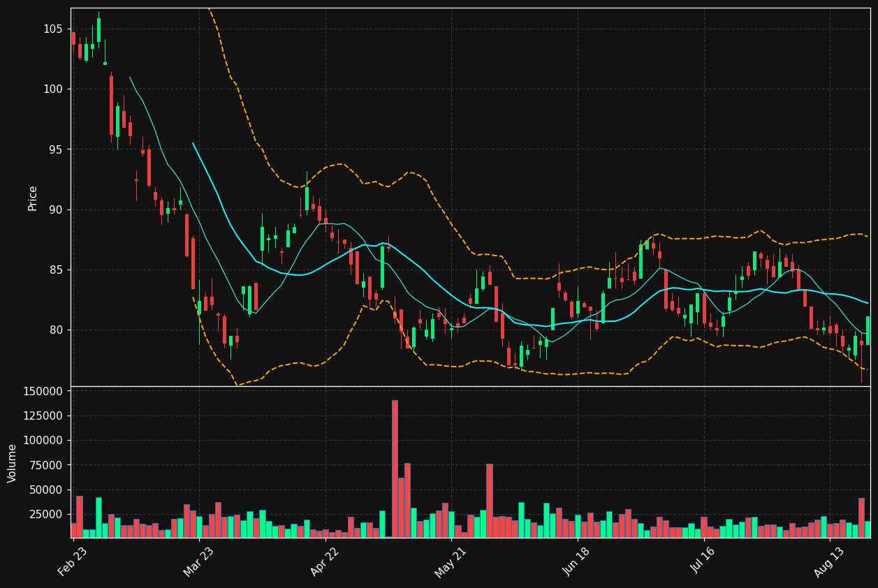The image size is (878, 588).
Task: Click the Apr 22 date label
Action: pyautogui.click(x=325, y=561)
